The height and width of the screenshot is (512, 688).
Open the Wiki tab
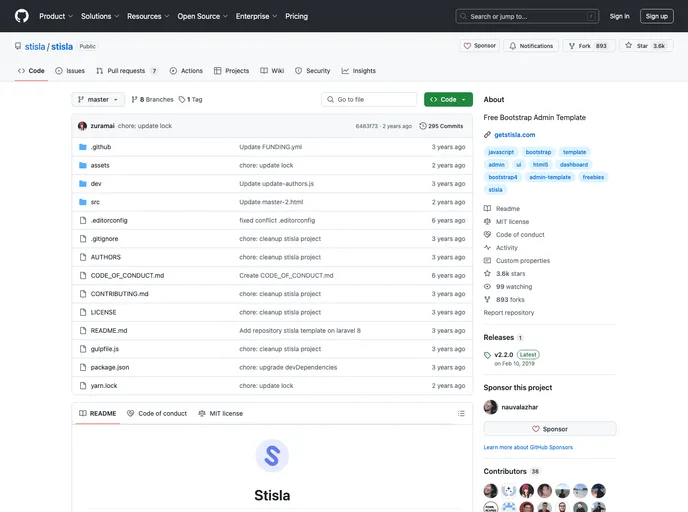point(272,71)
